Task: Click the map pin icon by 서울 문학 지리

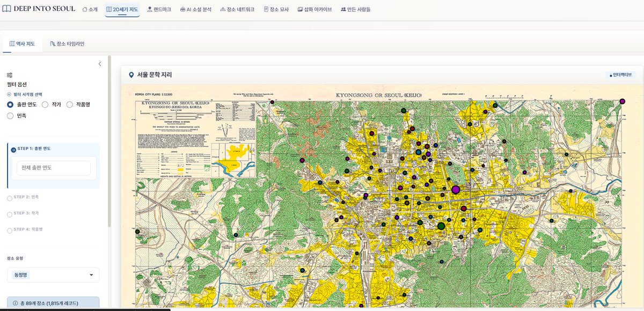Action: point(131,75)
